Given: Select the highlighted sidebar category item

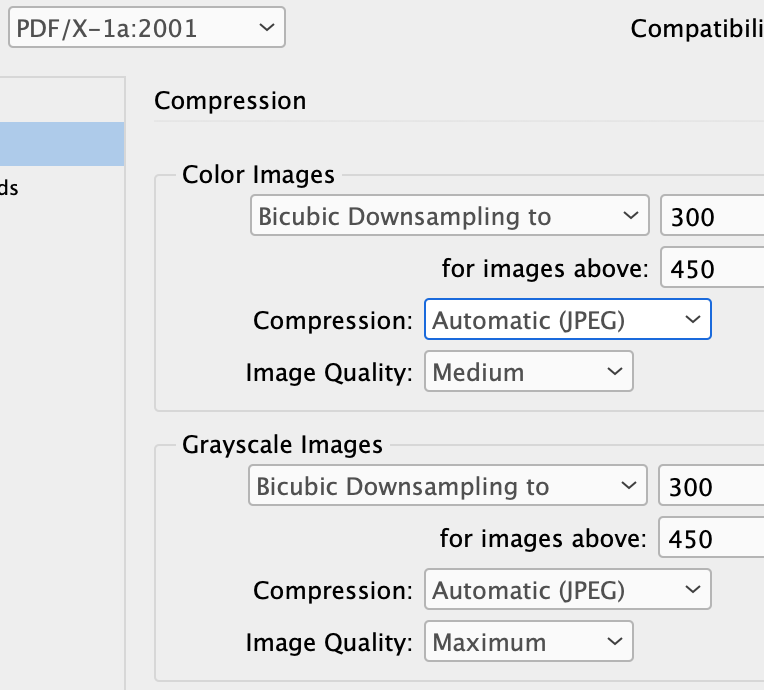Looking at the screenshot, I should point(62,144).
